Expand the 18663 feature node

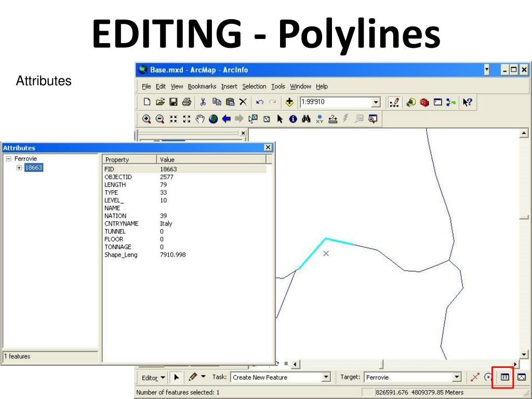coord(19,168)
